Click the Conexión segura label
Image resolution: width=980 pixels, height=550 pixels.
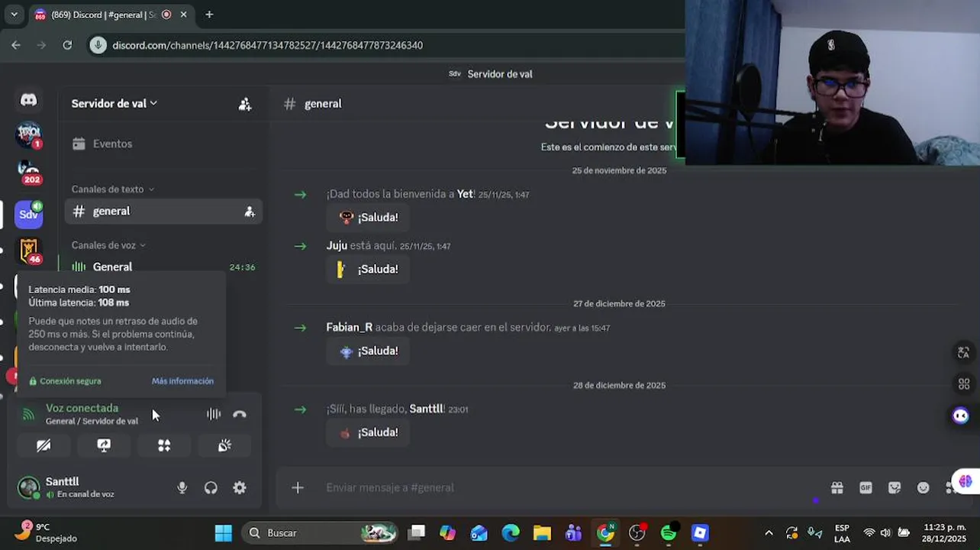point(65,381)
